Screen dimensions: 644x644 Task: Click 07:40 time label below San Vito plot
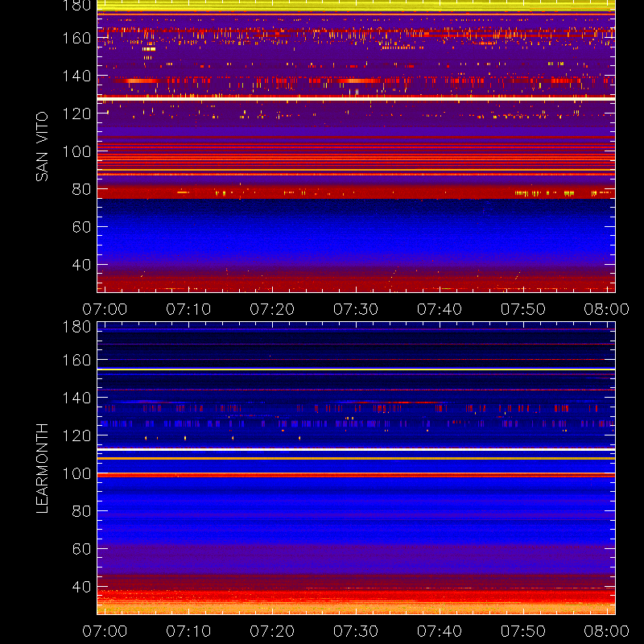(440, 309)
